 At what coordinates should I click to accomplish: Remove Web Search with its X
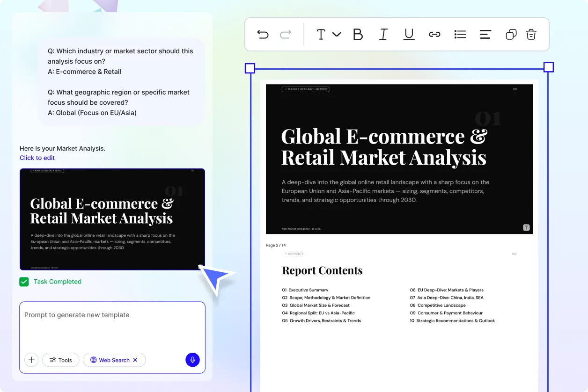point(135,360)
